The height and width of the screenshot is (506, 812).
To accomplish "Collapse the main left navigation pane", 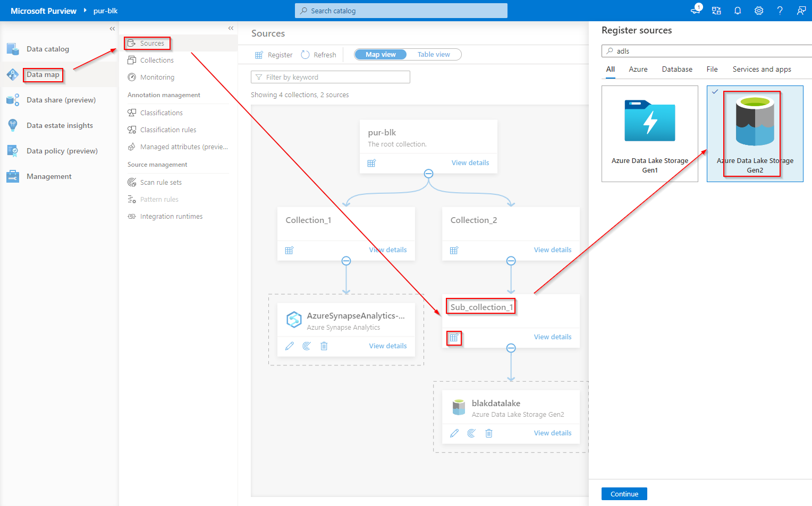I will click(112, 29).
